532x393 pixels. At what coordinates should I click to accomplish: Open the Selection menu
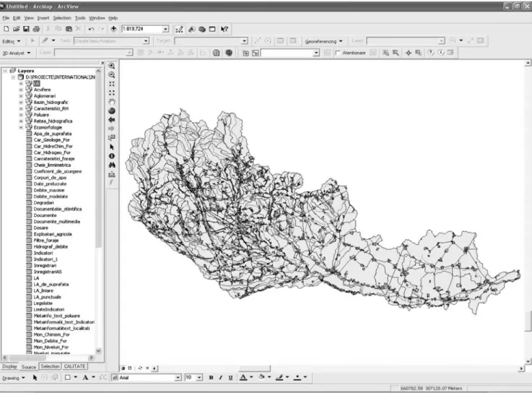(62, 18)
